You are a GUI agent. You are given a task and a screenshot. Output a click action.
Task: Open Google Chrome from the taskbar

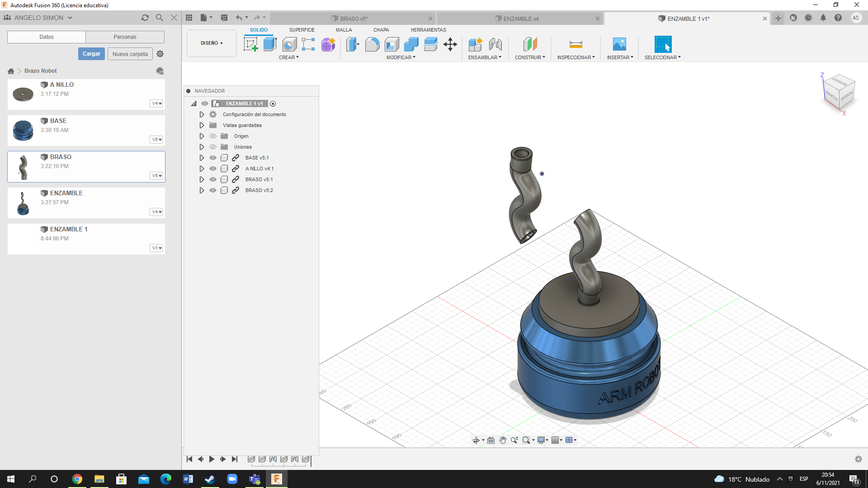77,479
